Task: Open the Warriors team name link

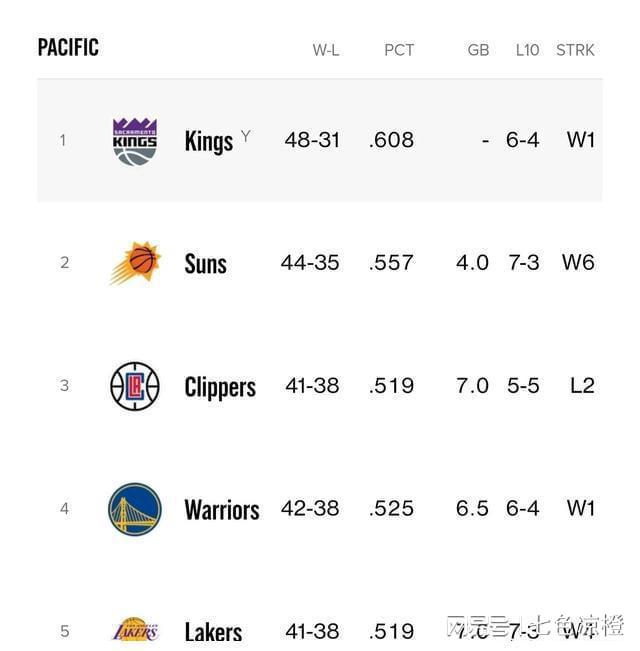Action: coord(222,509)
